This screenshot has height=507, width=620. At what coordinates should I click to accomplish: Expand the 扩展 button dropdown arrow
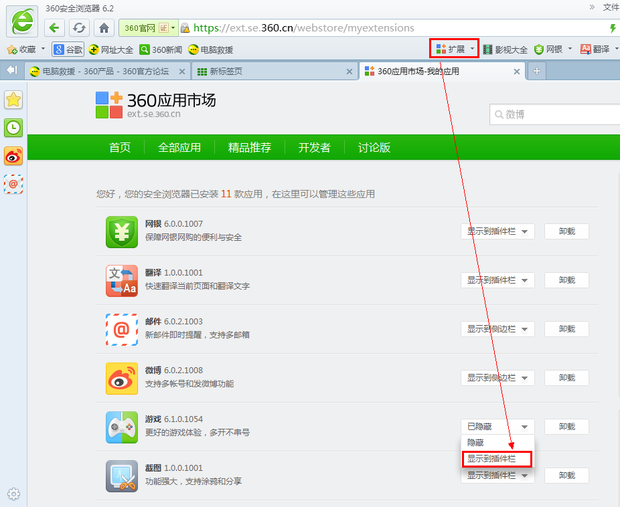click(x=472, y=49)
